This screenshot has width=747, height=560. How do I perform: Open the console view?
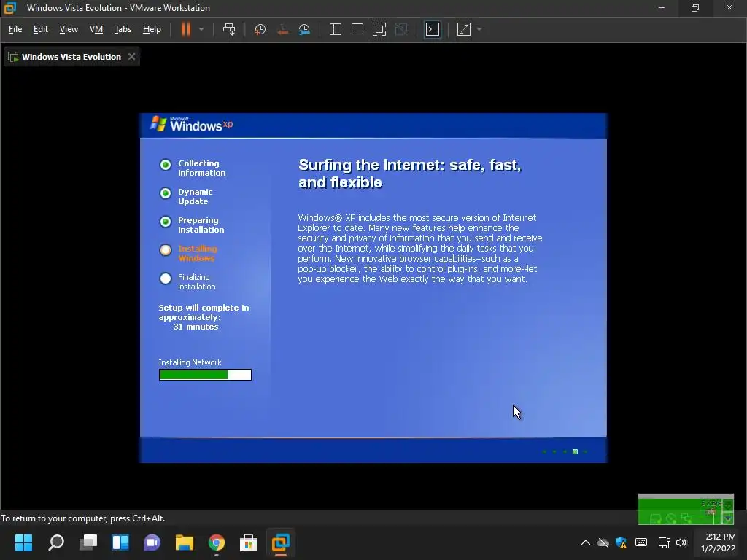tap(433, 29)
